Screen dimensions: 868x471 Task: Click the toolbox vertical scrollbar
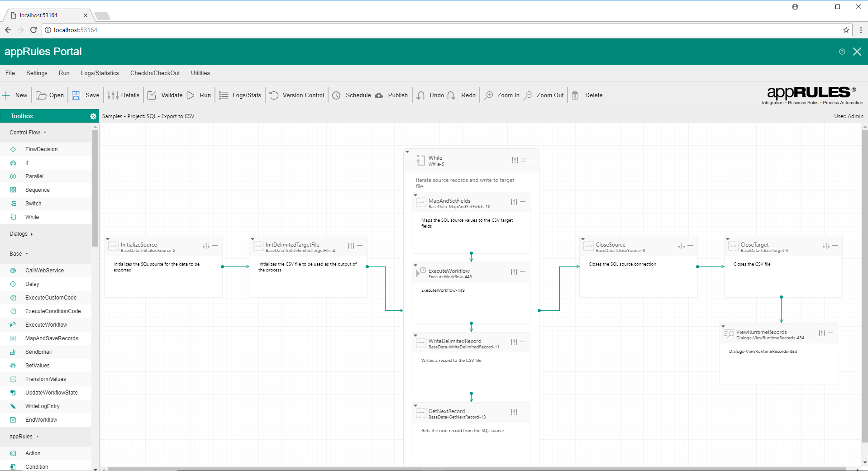pos(95,188)
